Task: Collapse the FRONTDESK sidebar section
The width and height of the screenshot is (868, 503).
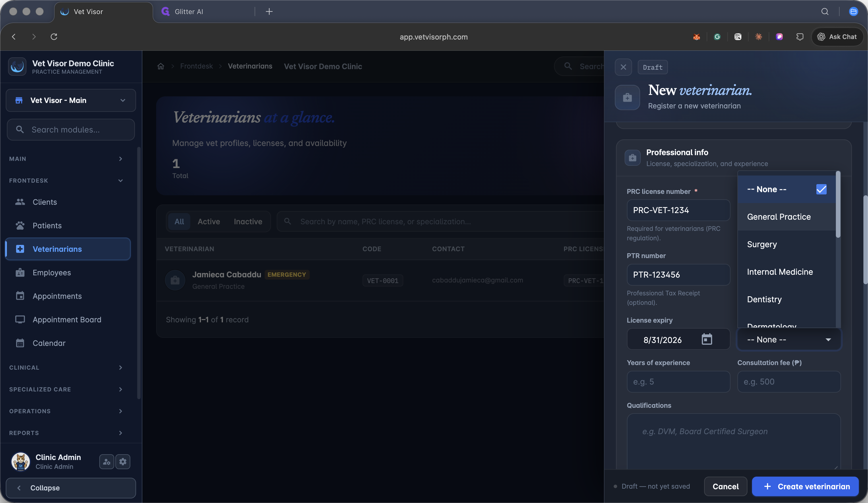Action: click(66, 180)
